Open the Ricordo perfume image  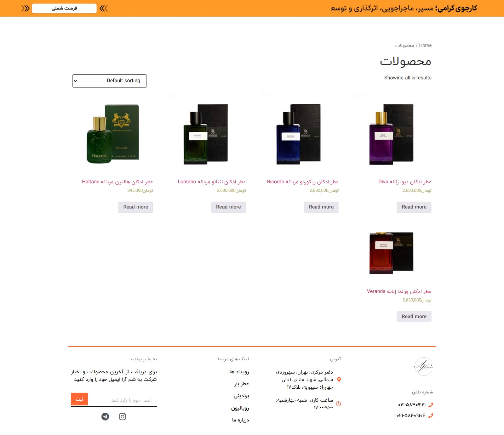tap(299, 134)
